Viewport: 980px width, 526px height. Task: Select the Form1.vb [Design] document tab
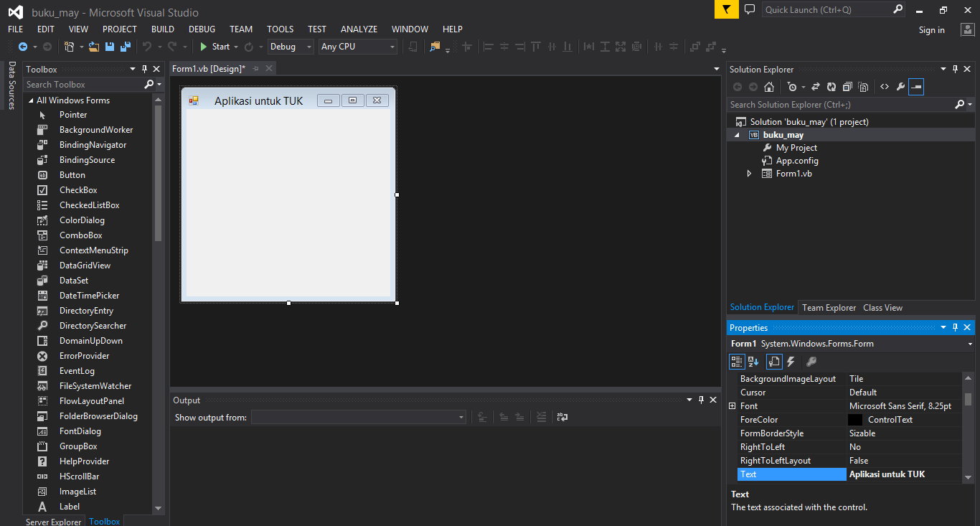pos(209,69)
